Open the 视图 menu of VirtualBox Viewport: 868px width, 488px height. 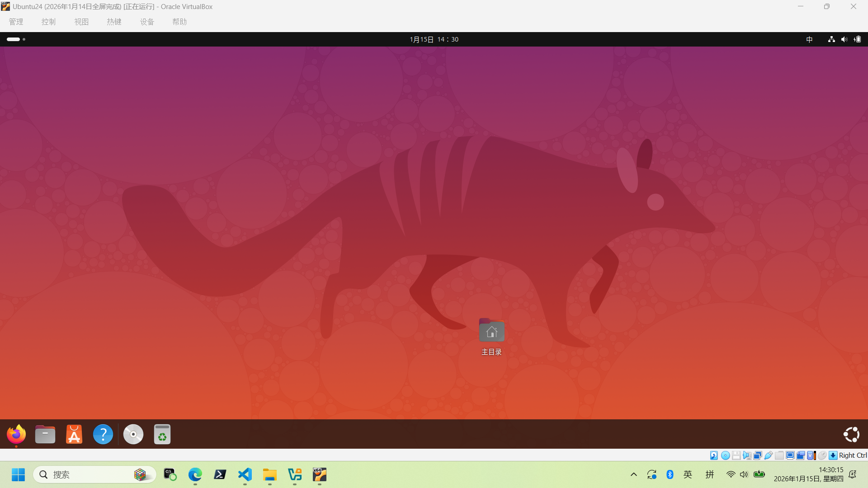point(81,21)
